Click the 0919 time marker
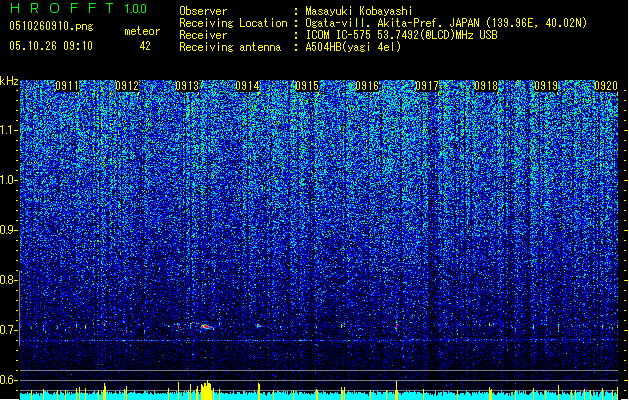Viewport: 629px width, 400px height. [x=546, y=86]
